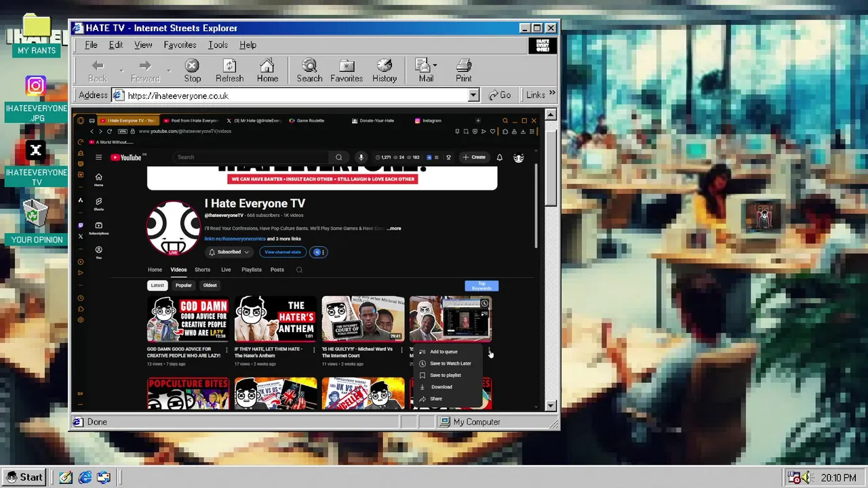
Task: Open YouTube notifications bell
Action: (x=500, y=157)
